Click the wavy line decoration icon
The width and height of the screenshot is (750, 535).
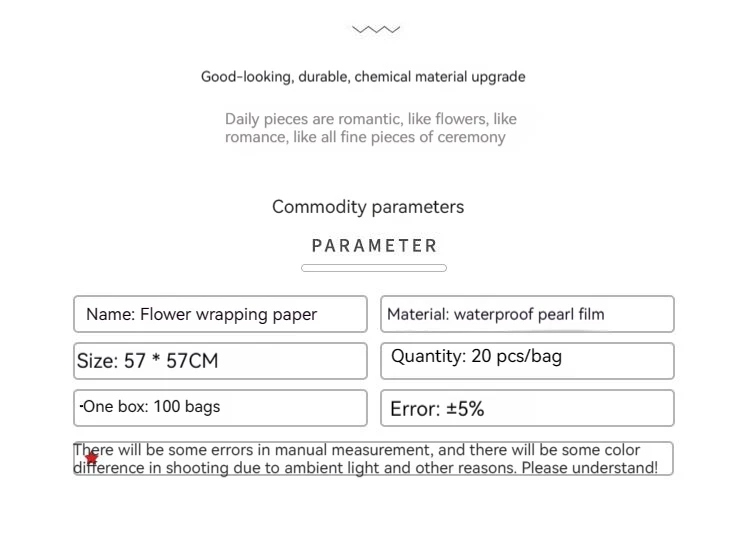(375, 30)
